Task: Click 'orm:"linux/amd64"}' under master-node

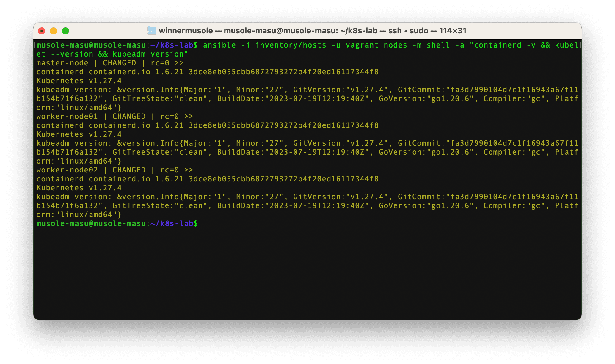Action: pyautogui.click(x=79, y=108)
